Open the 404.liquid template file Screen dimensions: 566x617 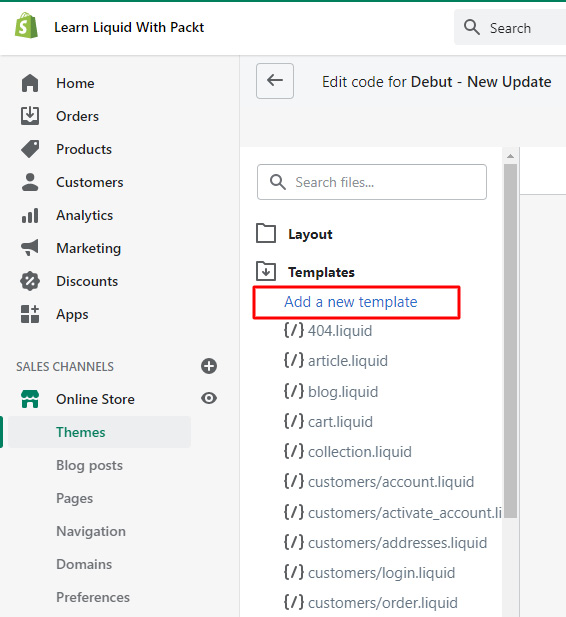(340, 331)
